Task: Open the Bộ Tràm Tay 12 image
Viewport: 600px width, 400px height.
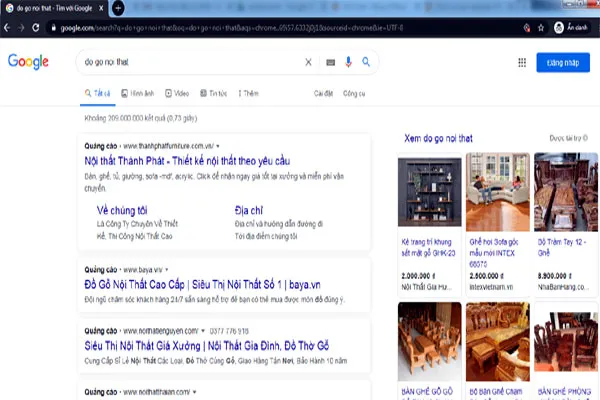Action: click(566, 192)
